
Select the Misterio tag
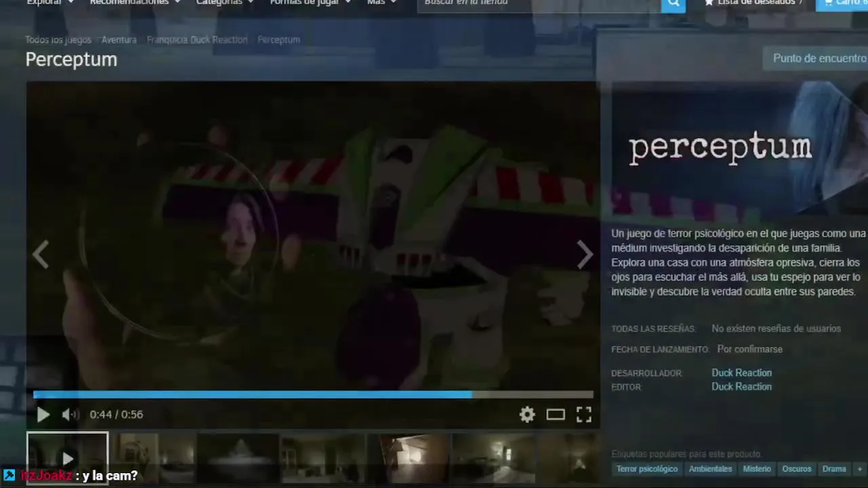click(x=757, y=469)
